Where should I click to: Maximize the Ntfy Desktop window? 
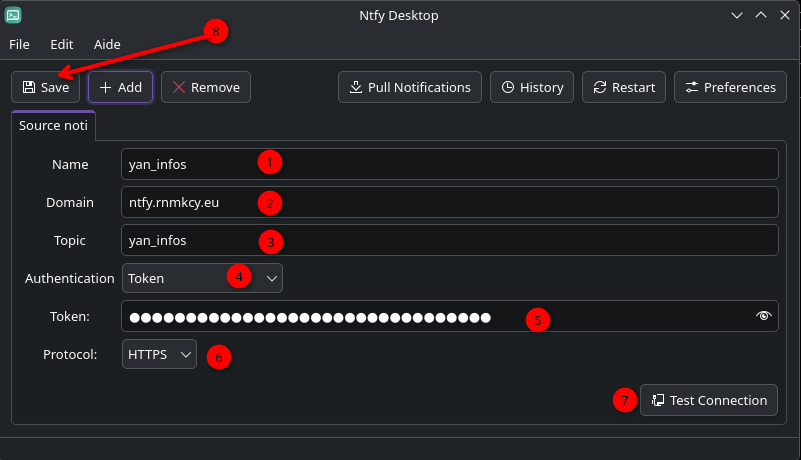[761, 15]
